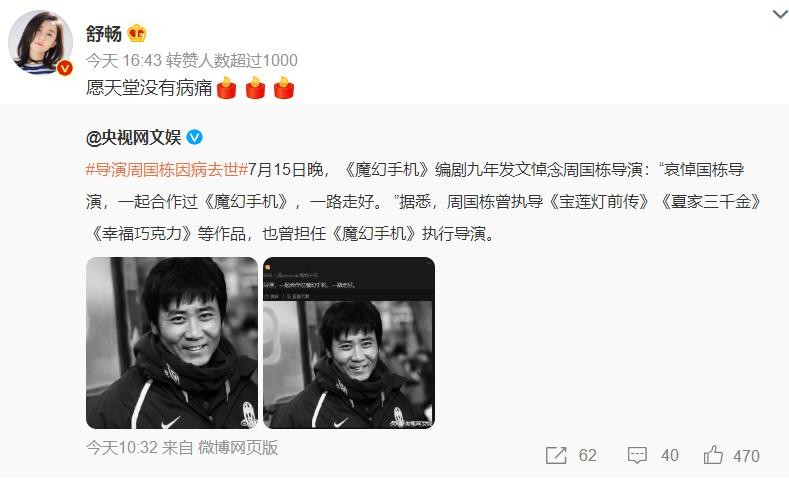Image resolution: width=789 pixels, height=481 pixels.
Task: Click the last candle emoji
Action: point(284,88)
